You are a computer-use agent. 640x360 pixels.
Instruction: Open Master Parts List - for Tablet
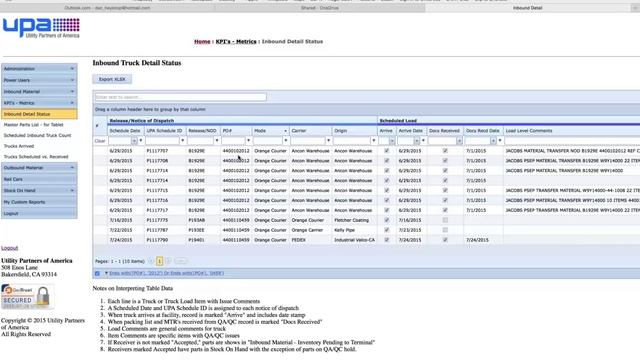[x=33, y=124]
